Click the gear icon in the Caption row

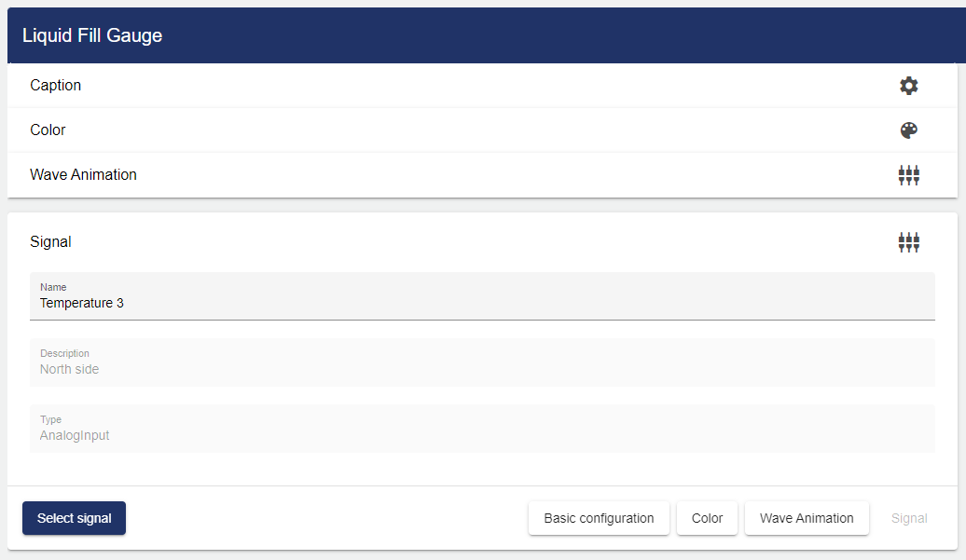coord(908,86)
